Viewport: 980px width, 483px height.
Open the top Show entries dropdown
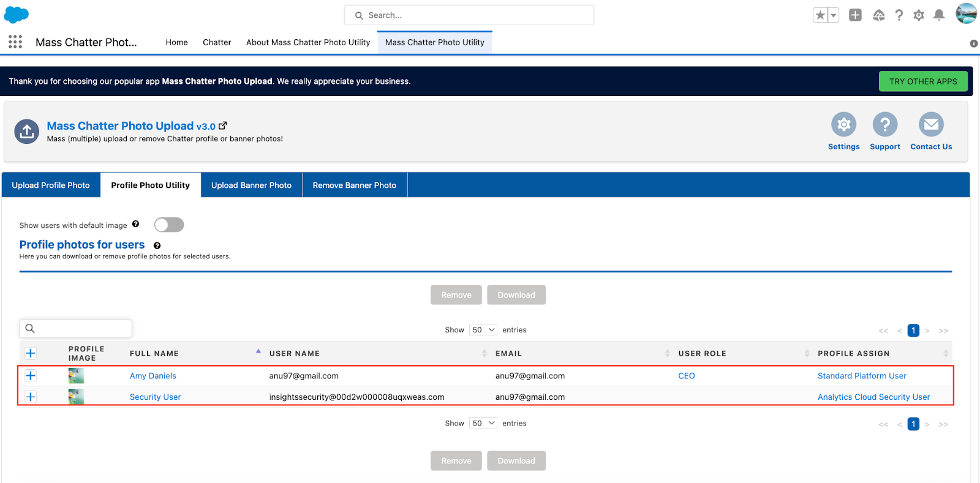(483, 330)
